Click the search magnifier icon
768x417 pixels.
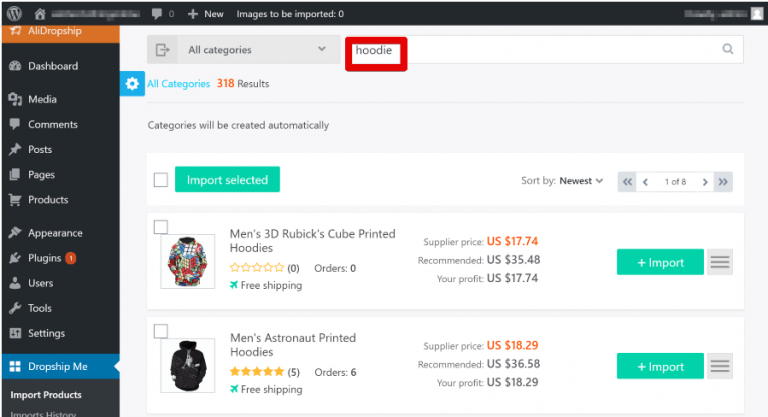pos(728,49)
